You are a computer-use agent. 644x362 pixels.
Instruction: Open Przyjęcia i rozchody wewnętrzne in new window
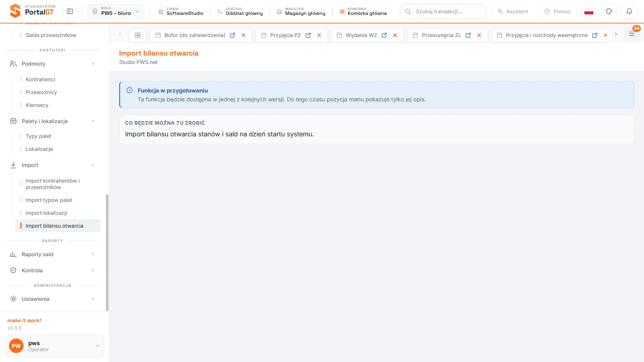(x=594, y=35)
